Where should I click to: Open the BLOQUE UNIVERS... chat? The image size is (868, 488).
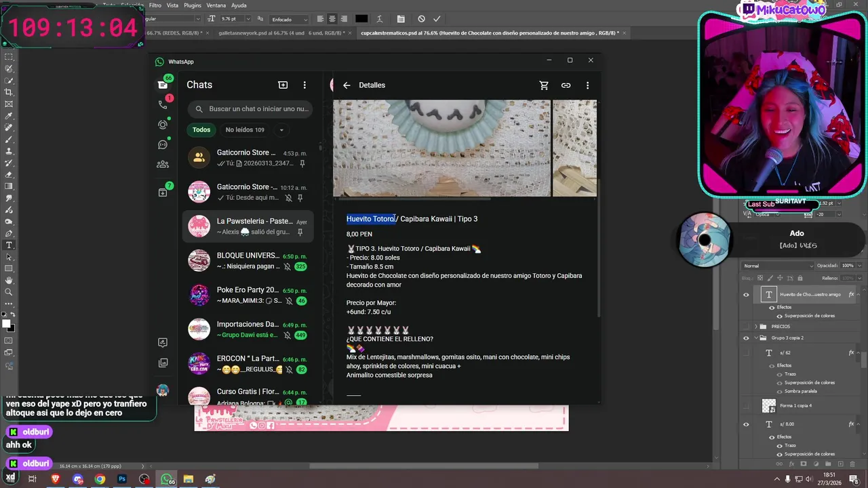(248, 260)
